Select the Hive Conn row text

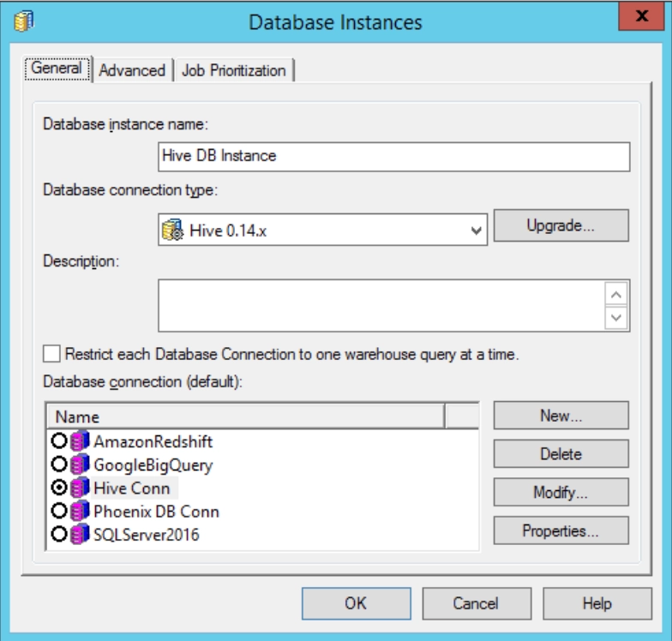click(x=132, y=488)
